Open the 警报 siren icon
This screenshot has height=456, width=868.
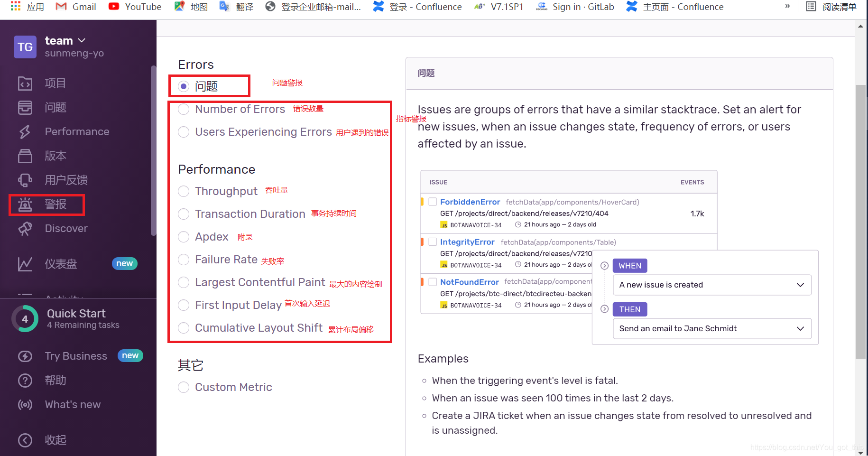[x=25, y=205]
